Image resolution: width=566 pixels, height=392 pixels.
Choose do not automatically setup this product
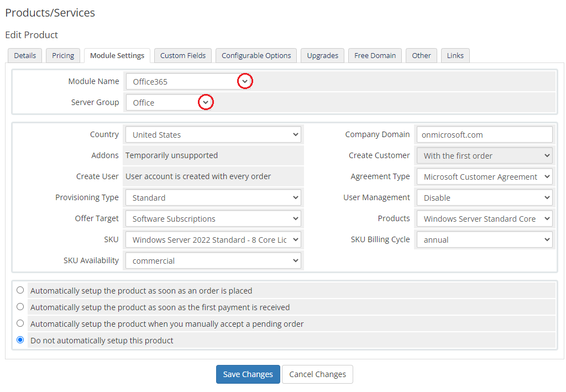20,340
